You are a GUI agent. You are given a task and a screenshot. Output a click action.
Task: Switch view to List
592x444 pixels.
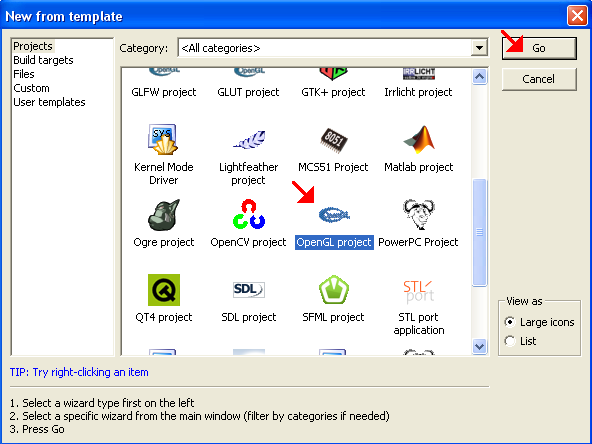(520, 341)
